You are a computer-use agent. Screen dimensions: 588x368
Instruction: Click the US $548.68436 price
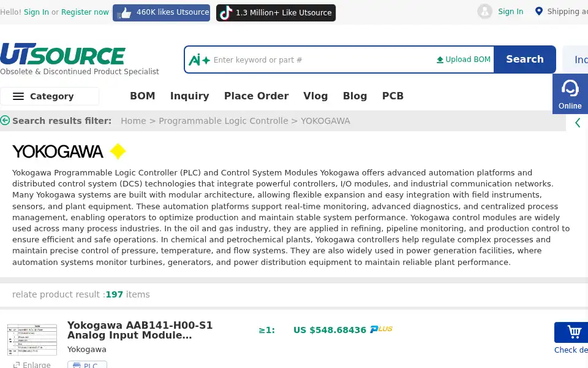point(330,330)
